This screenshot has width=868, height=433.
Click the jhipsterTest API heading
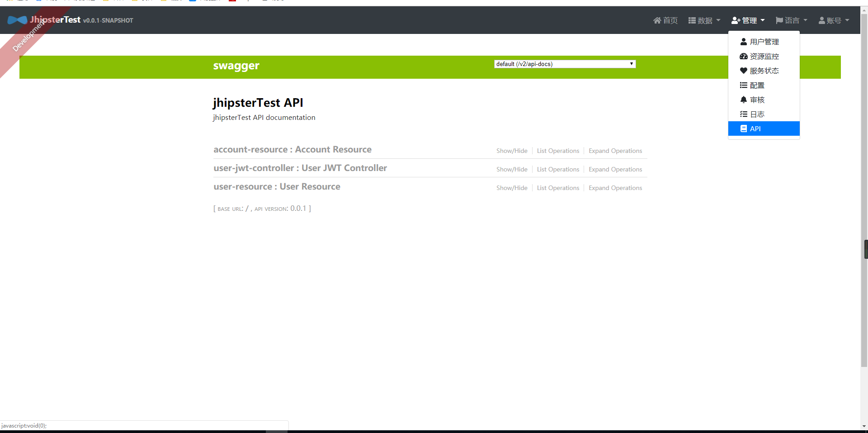(258, 103)
